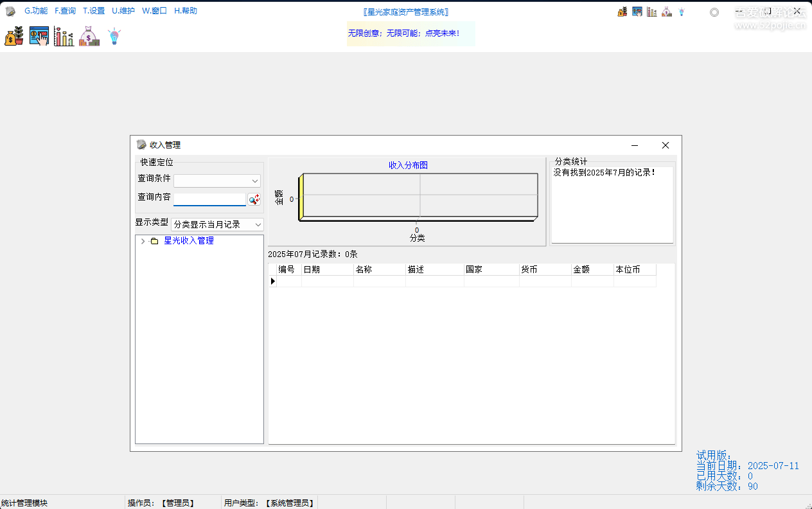Click small payment window icon in title bar
This screenshot has height=509, width=812.
coord(637,12)
